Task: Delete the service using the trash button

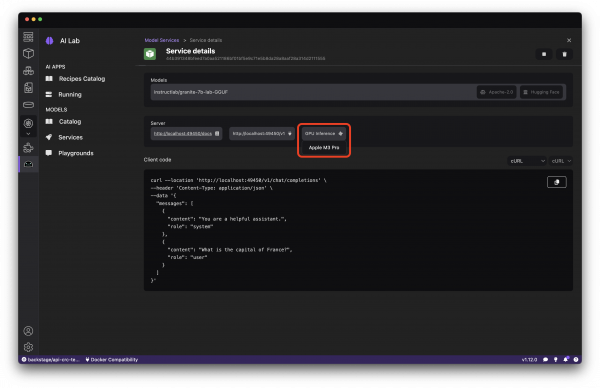Action: pyautogui.click(x=564, y=54)
